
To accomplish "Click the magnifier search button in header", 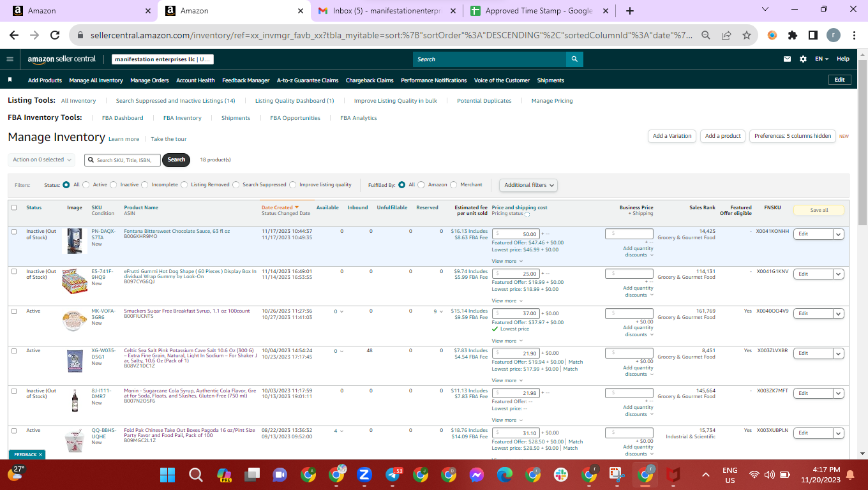I will [x=574, y=59].
